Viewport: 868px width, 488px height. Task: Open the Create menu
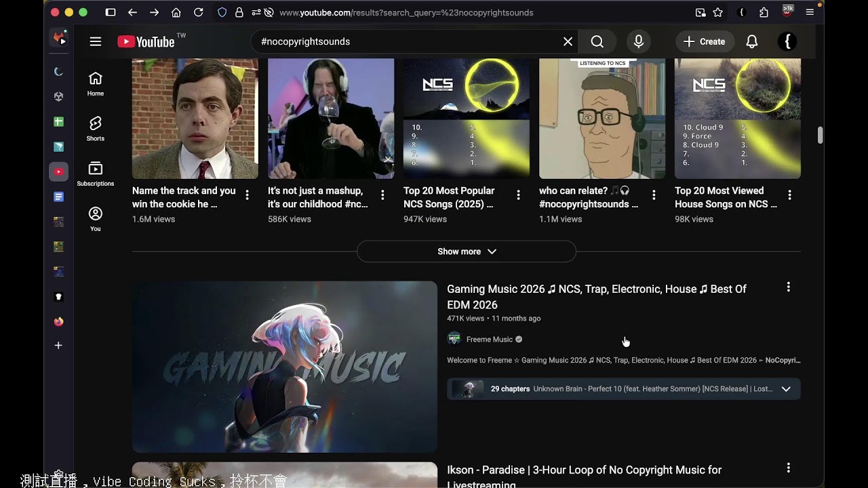(x=705, y=41)
